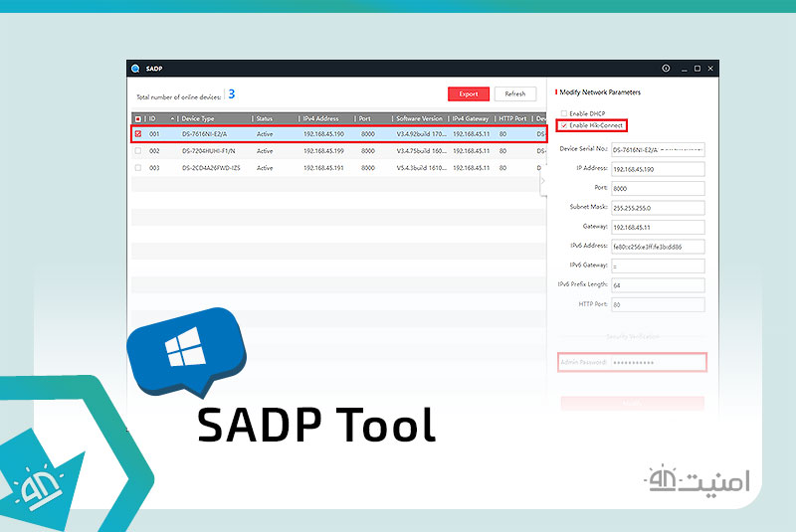Click the Refresh button
This screenshot has height=532, width=796.
click(x=514, y=93)
